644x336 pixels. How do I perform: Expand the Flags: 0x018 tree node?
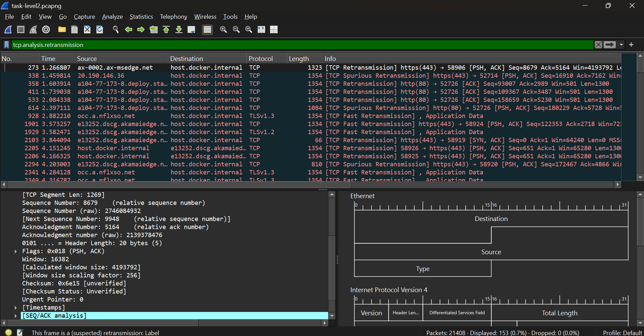click(x=16, y=251)
